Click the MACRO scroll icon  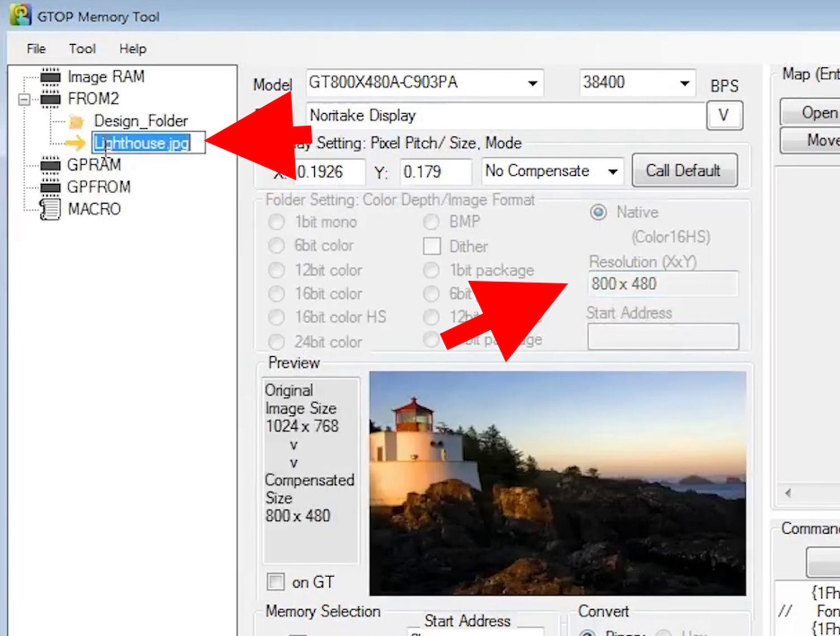pos(50,209)
